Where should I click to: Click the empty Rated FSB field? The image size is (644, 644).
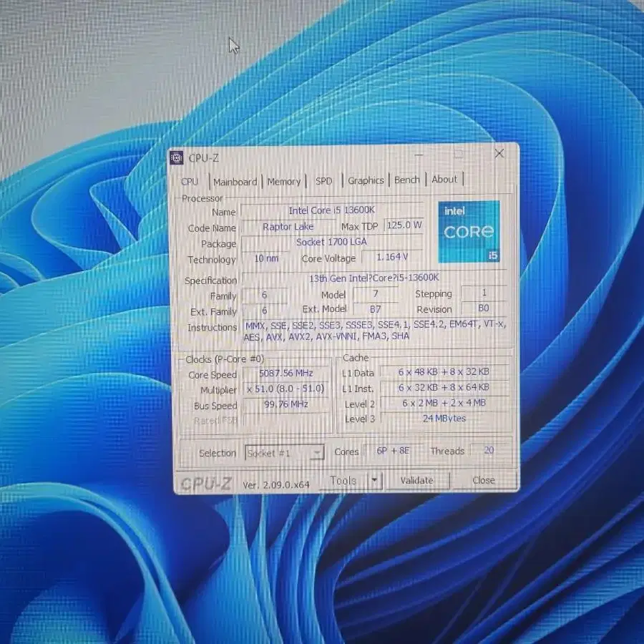(x=286, y=420)
